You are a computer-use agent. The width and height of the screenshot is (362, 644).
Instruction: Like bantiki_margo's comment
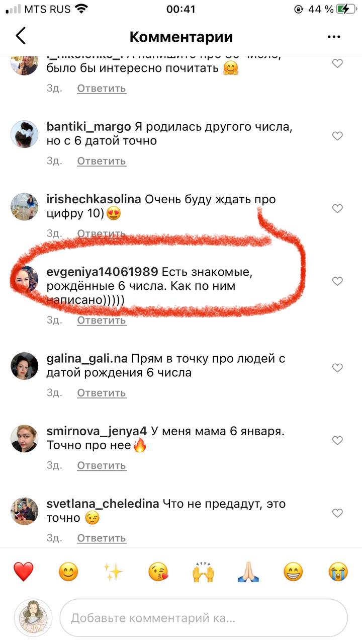pyautogui.click(x=337, y=136)
